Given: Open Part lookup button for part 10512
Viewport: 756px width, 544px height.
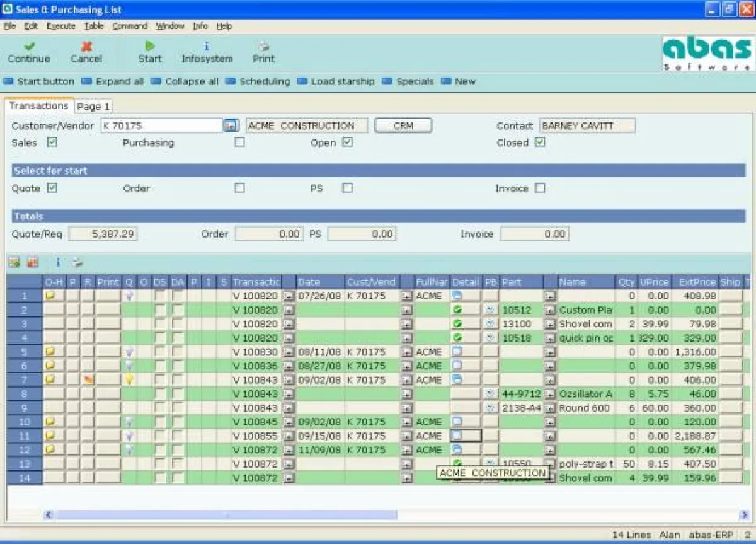Looking at the screenshot, I should click(x=550, y=310).
